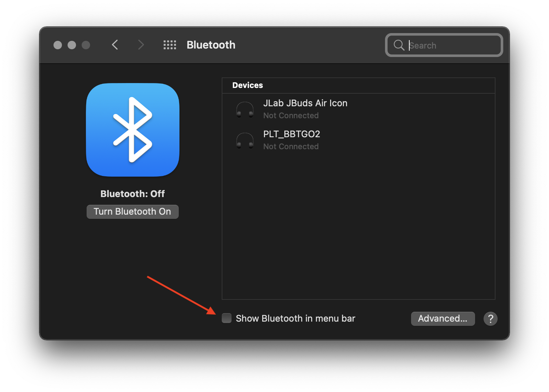
Task: Click Not Connected status under PLT_BBTGO2
Action: tap(291, 146)
